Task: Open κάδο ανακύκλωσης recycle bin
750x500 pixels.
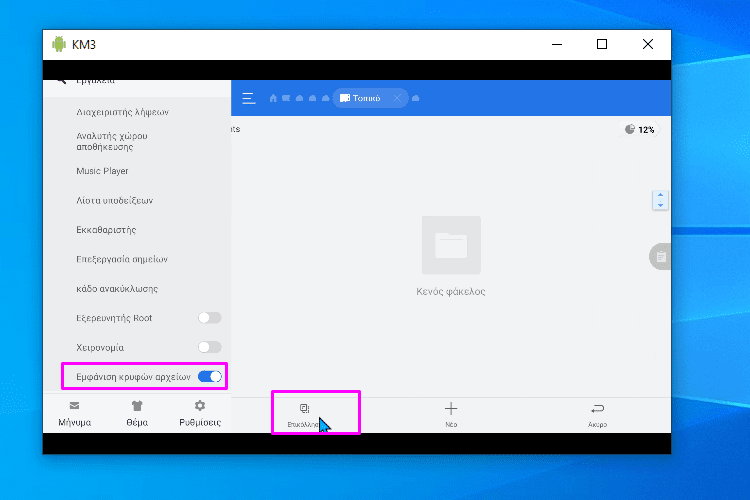Action: [117, 289]
